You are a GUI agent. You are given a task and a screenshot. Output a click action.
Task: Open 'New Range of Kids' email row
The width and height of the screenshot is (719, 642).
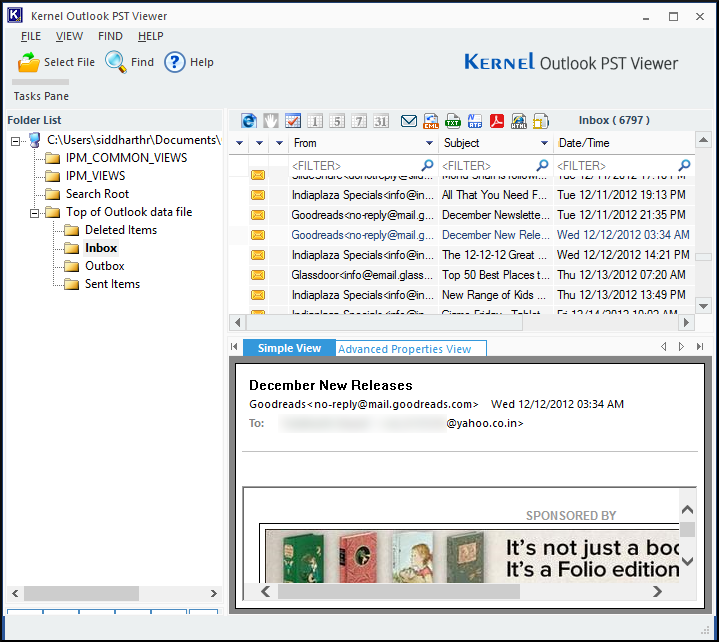pyautogui.click(x=462, y=295)
